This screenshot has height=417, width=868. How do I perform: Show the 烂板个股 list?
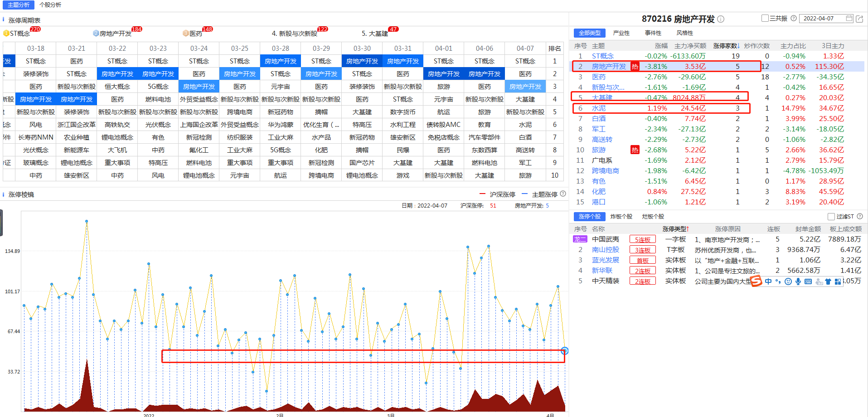click(653, 217)
